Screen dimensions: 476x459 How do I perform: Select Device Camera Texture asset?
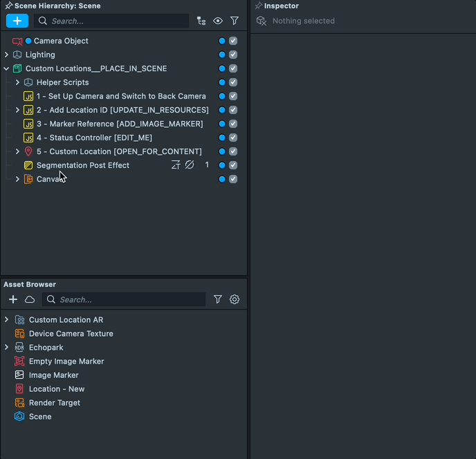[71, 334]
